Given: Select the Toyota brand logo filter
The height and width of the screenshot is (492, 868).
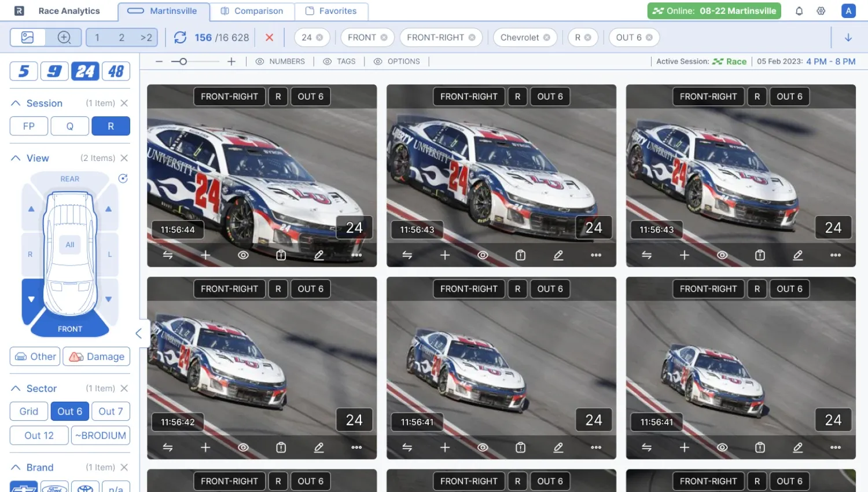Looking at the screenshot, I should click(85, 487).
